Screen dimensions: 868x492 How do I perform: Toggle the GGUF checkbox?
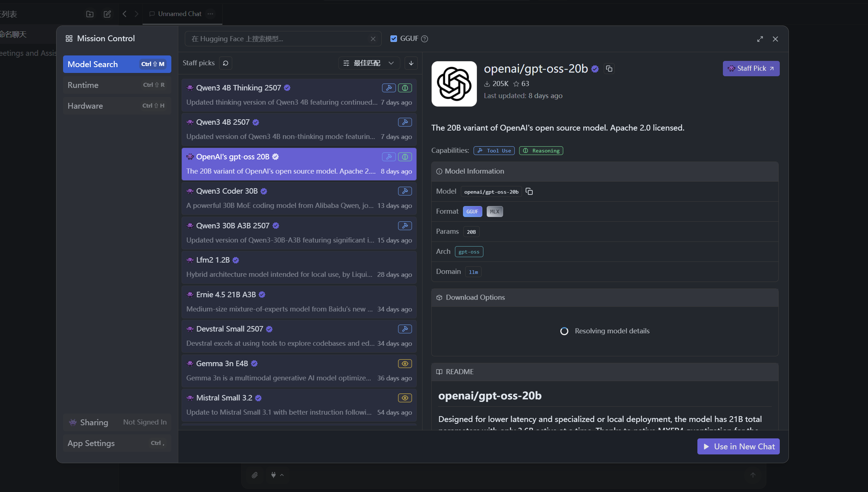click(393, 39)
